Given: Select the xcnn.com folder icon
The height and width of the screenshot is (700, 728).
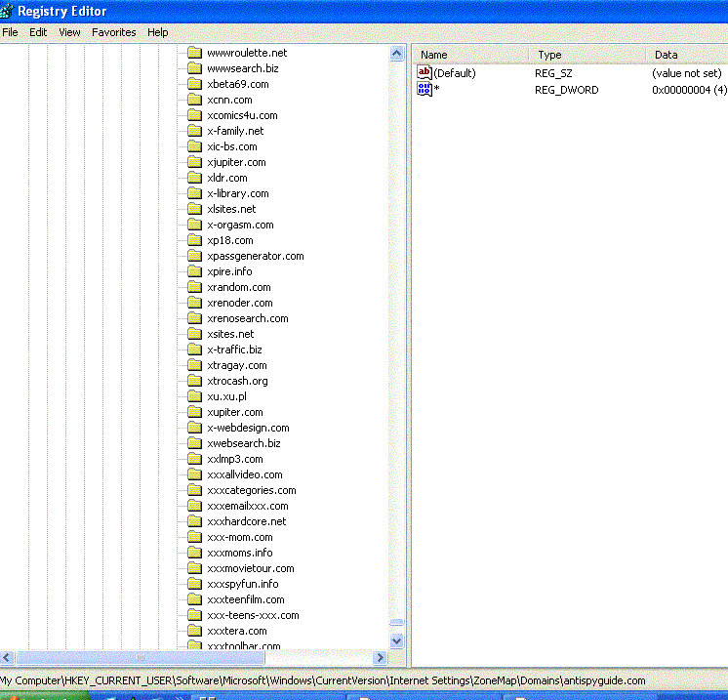Looking at the screenshot, I should [194, 100].
